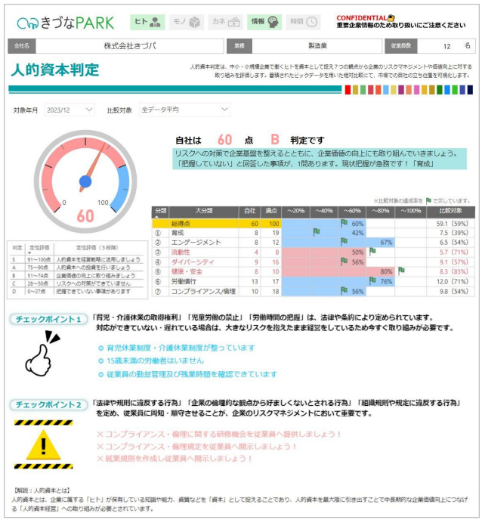Click the ~20% column header
The width and height of the screenshot is (485, 520).
coord(296,211)
